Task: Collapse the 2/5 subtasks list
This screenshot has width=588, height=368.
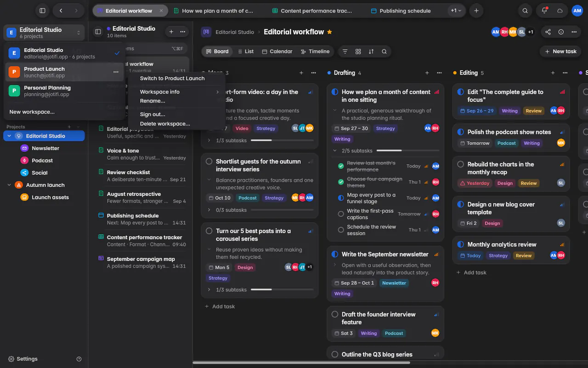Action: click(x=335, y=150)
